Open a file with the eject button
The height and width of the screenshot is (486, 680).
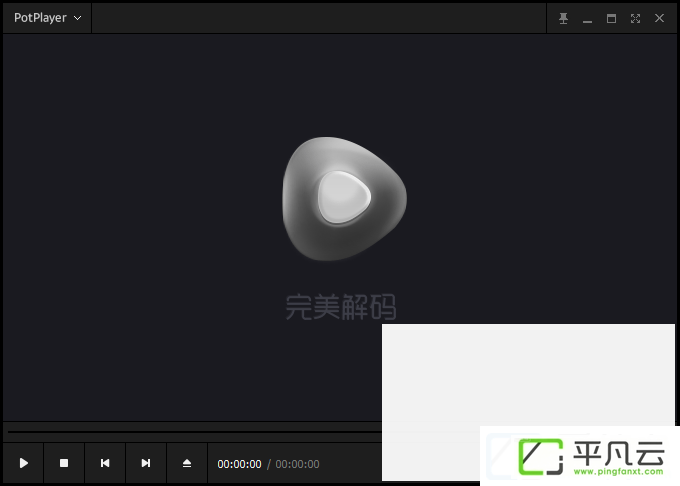point(187,463)
